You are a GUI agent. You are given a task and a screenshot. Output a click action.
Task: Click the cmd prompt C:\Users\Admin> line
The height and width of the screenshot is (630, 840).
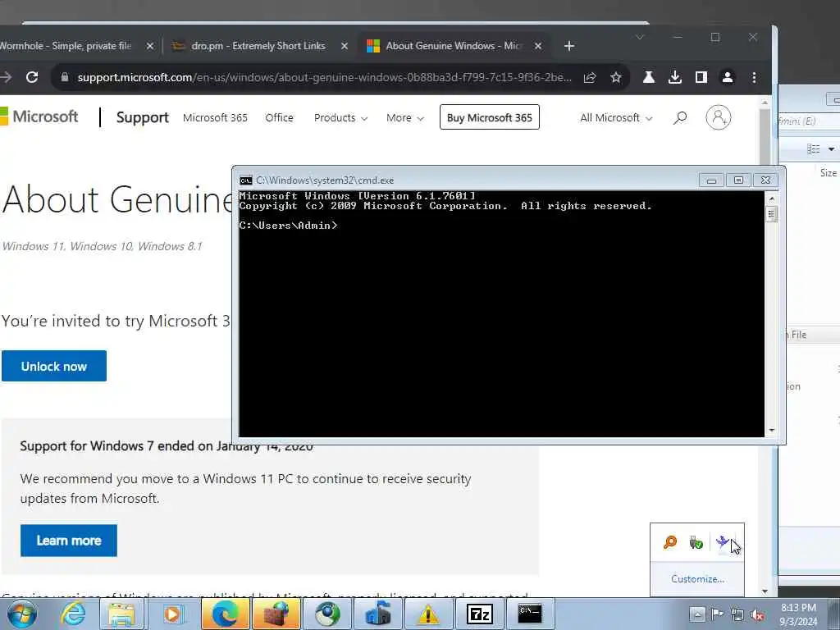pos(288,226)
